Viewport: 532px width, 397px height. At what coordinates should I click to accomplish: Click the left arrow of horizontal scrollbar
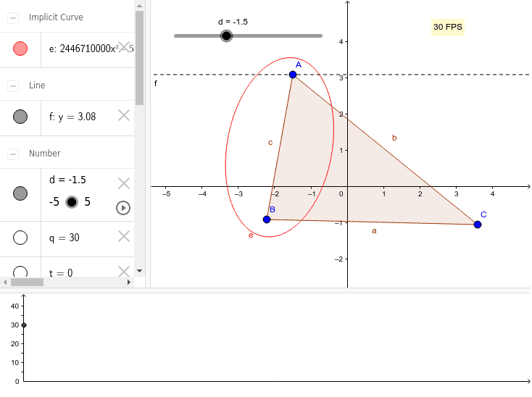pyautogui.click(x=5, y=282)
